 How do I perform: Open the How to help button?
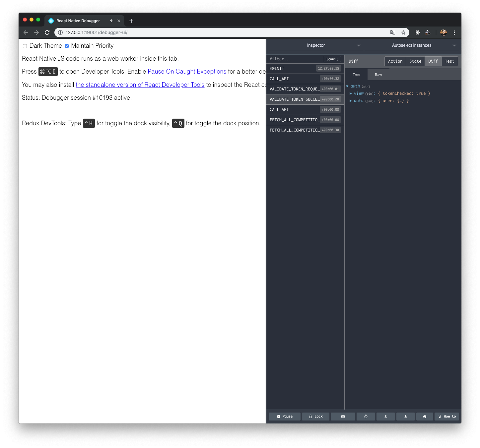point(447,417)
